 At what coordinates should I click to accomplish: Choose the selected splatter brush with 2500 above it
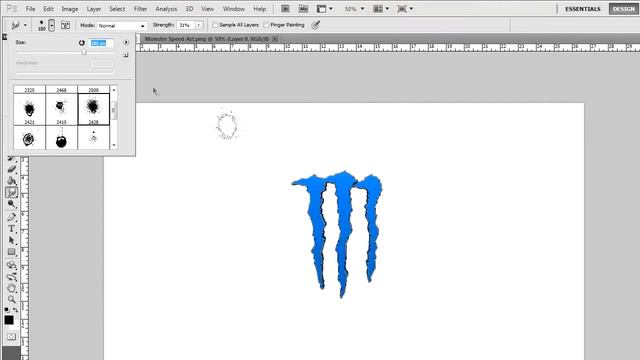pos(93,109)
